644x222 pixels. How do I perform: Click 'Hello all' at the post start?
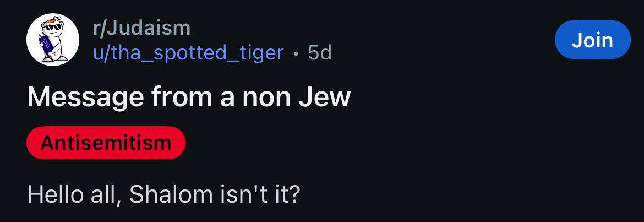click(x=70, y=194)
